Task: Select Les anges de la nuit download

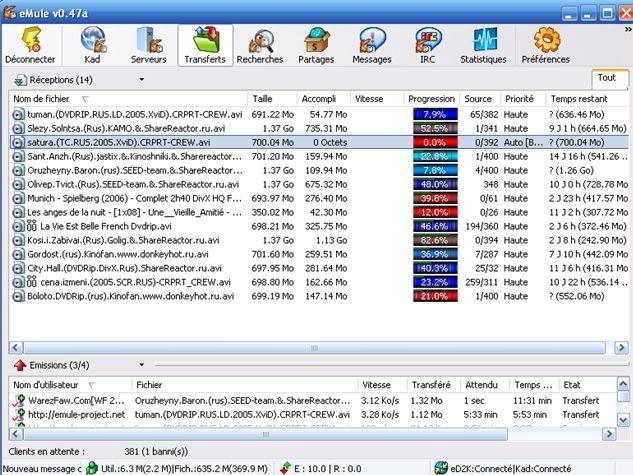Action: click(134, 212)
